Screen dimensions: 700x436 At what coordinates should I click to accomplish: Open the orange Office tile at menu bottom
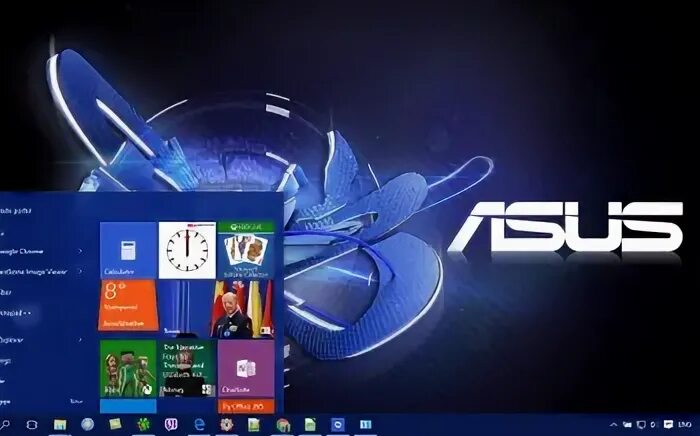coord(246,406)
